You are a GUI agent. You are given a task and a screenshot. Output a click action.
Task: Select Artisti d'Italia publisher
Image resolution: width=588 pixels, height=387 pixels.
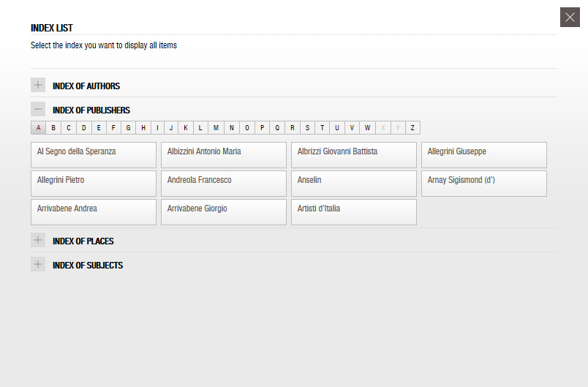[x=354, y=212]
